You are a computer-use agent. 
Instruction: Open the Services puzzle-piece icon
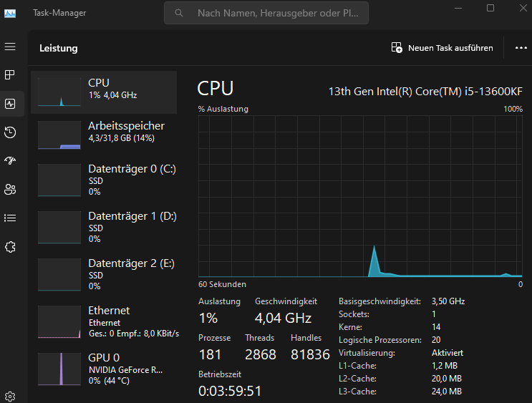point(10,247)
